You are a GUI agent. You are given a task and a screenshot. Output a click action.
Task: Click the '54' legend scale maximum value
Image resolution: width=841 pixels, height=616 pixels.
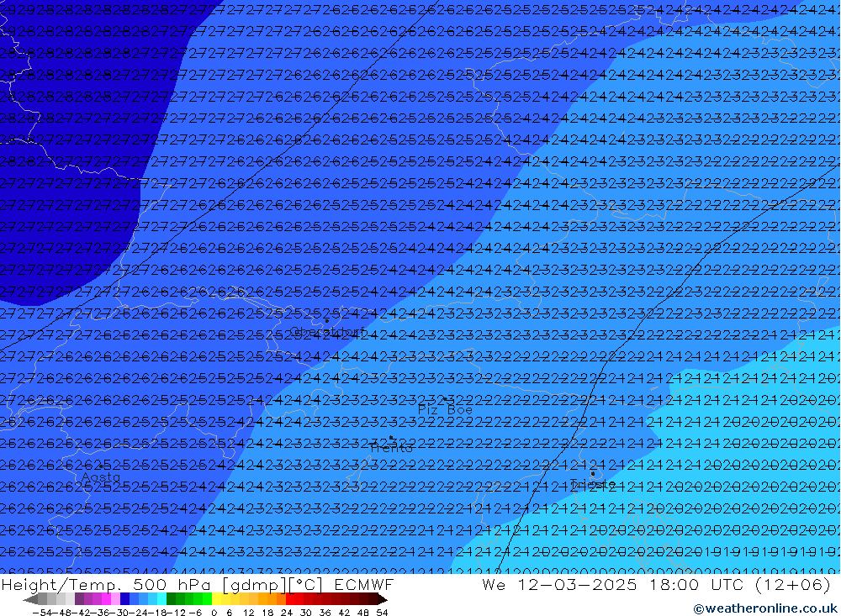[382, 613]
